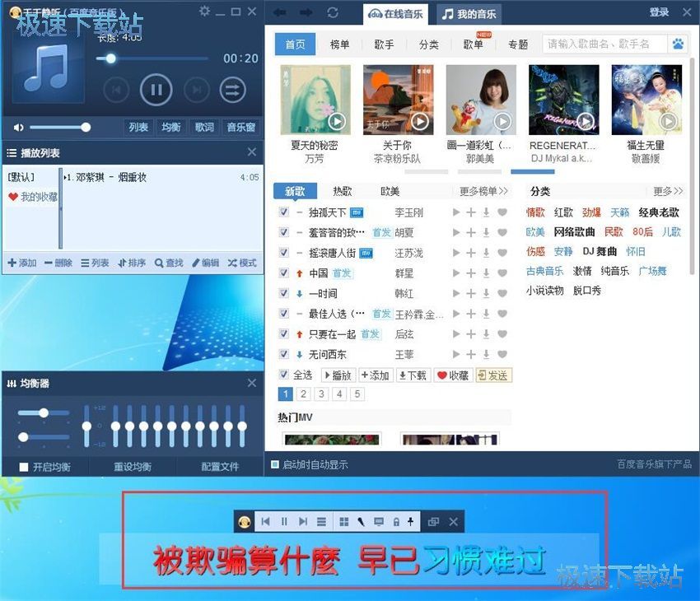Toggle the 全选 select-all checkbox
700x601 pixels.
[284, 375]
